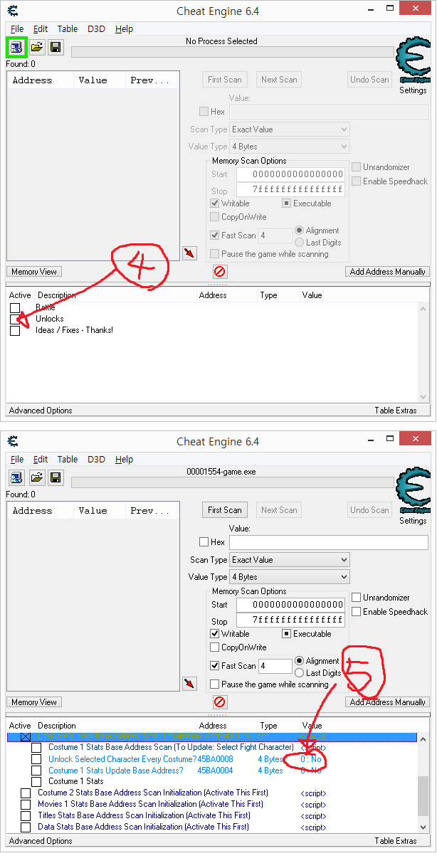Open Scan Type dropdown in game.exe window
Image resolution: width=437 pixels, height=868 pixels.
point(290,560)
